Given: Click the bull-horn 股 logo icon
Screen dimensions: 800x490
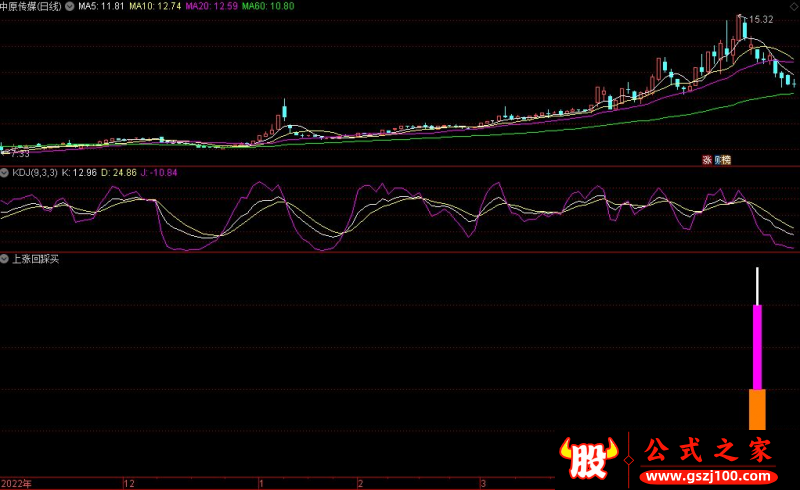Looking at the screenshot, I should [590, 458].
